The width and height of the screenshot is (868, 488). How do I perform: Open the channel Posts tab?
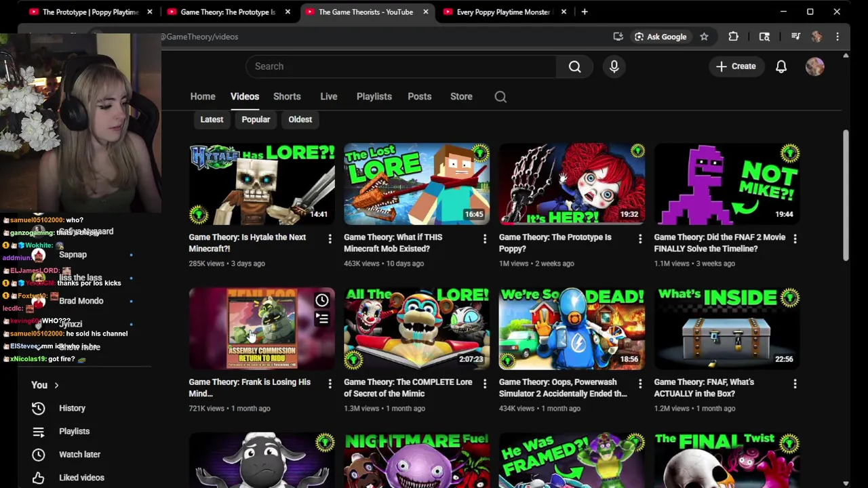coord(420,97)
